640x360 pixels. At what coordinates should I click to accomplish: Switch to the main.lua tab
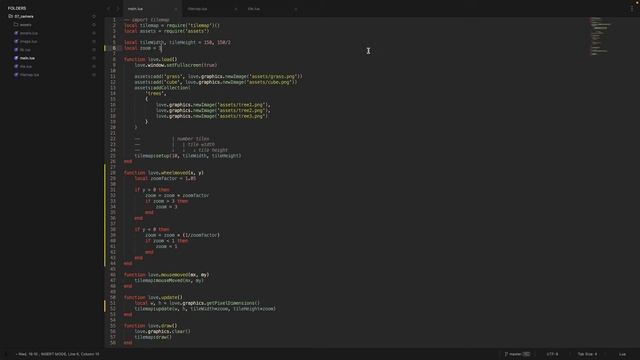(151, 9)
